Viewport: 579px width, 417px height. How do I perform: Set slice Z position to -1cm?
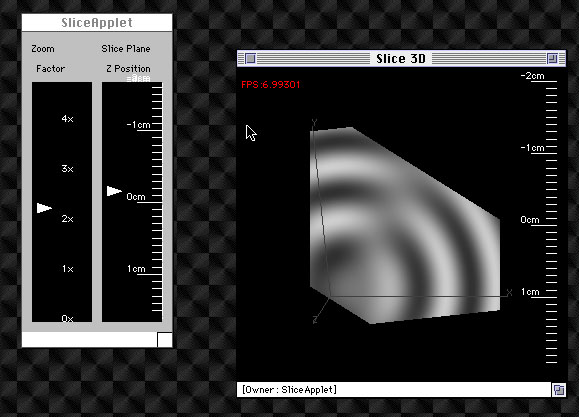pyautogui.click(x=138, y=124)
